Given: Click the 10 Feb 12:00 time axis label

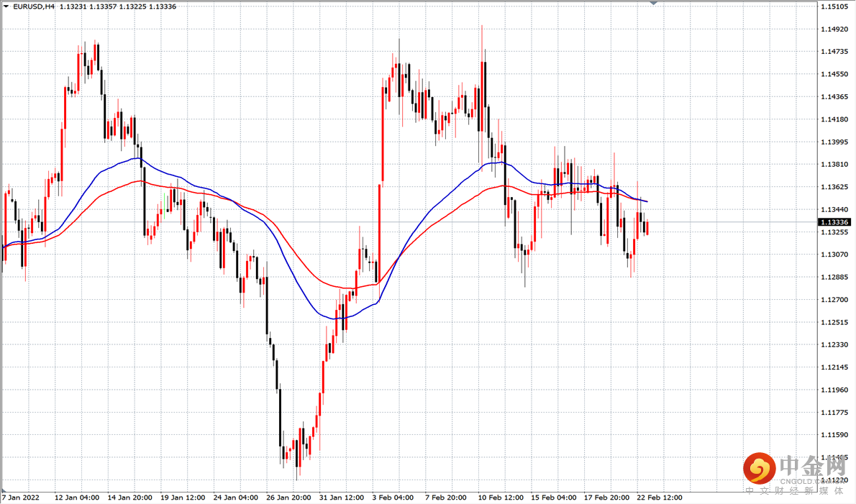Looking at the screenshot, I should (x=501, y=498).
